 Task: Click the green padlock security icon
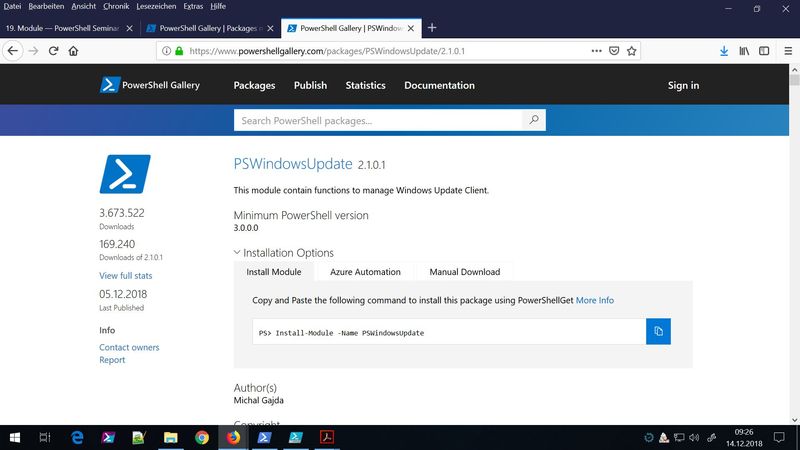click(x=179, y=51)
